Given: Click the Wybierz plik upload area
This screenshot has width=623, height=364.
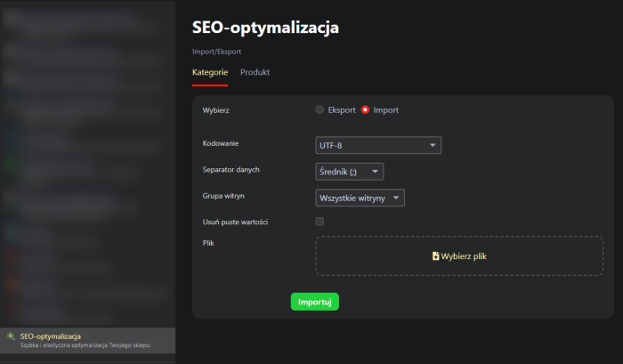Looking at the screenshot, I should coord(459,256).
